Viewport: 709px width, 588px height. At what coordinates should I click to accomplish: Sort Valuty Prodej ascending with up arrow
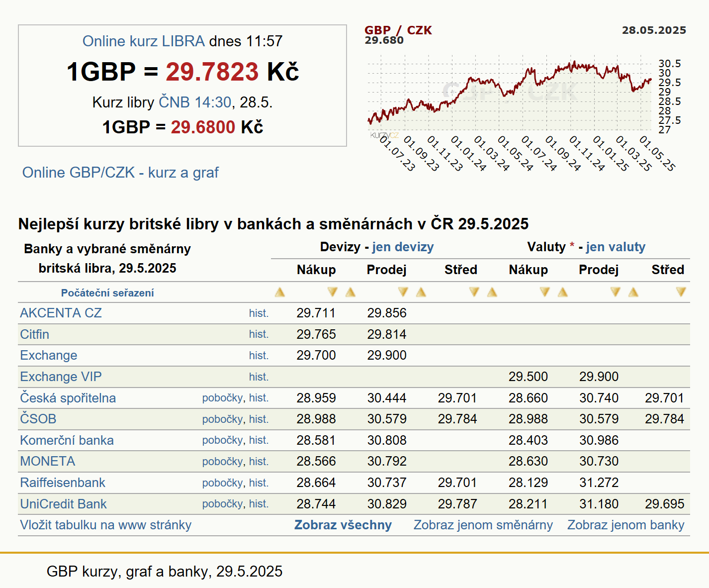563,292
